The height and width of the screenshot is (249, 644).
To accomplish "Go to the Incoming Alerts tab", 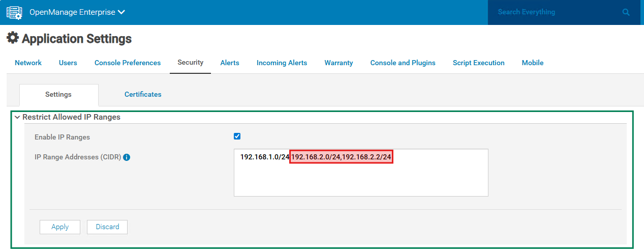I will (282, 63).
